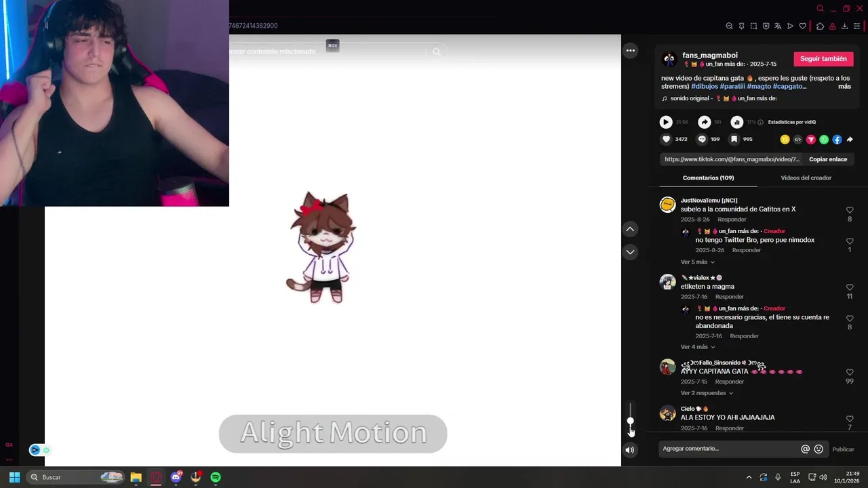Click 'Copiar enlace' button
868x488 pixels.
pyautogui.click(x=828, y=159)
